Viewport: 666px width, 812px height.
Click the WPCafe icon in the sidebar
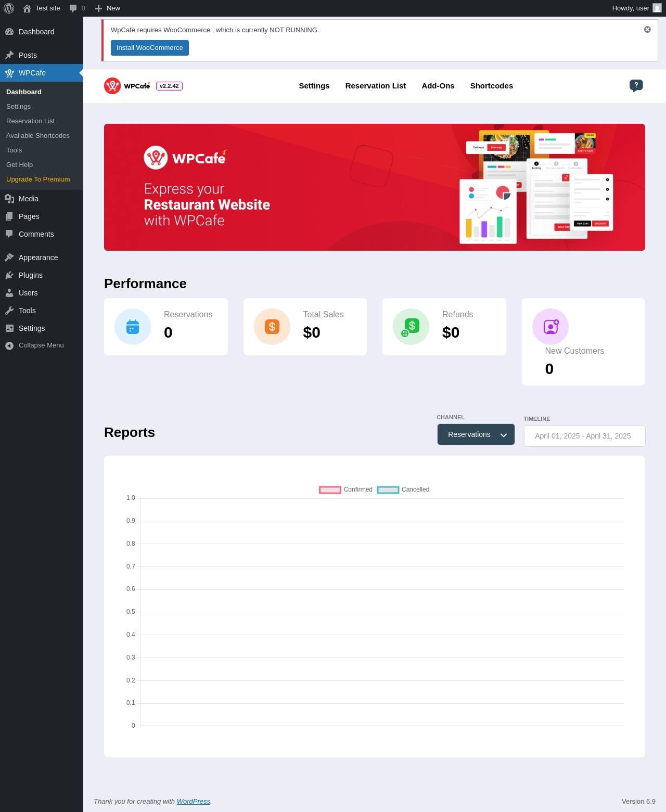9,73
